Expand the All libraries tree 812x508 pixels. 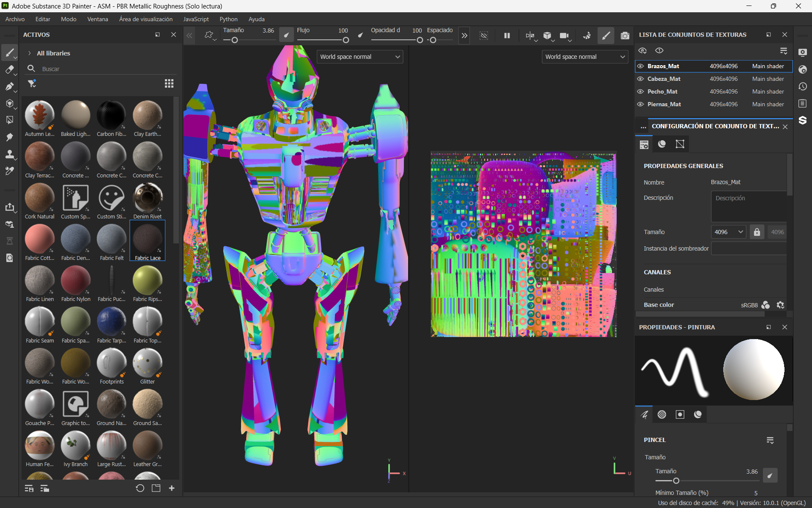pyautogui.click(x=30, y=53)
